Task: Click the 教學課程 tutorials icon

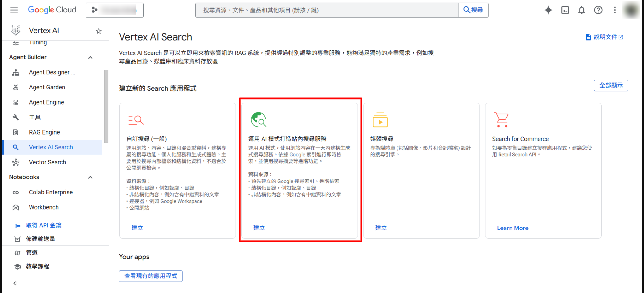Action: point(17,266)
